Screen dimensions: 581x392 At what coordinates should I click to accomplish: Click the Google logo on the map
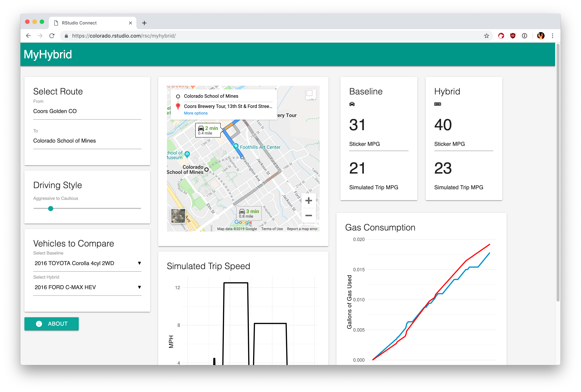[243, 222]
